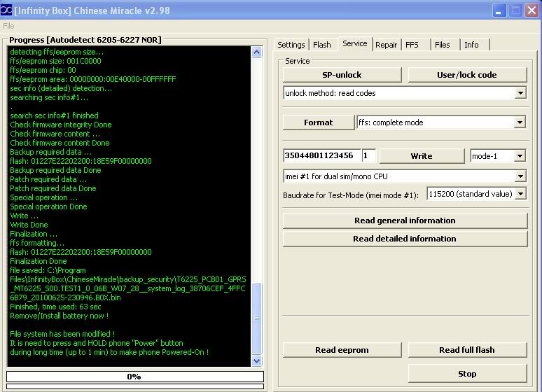Screen dimensions: 542x392
Task: Click the log scrollbar thumb
Action: tap(256, 318)
